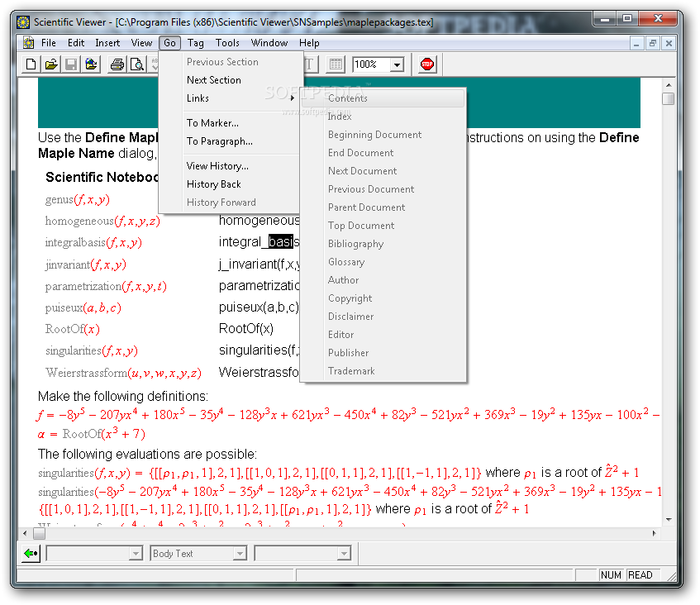This screenshot has width=700, height=605.
Task: Click the table grid toolbar icon
Action: point(336,64)
